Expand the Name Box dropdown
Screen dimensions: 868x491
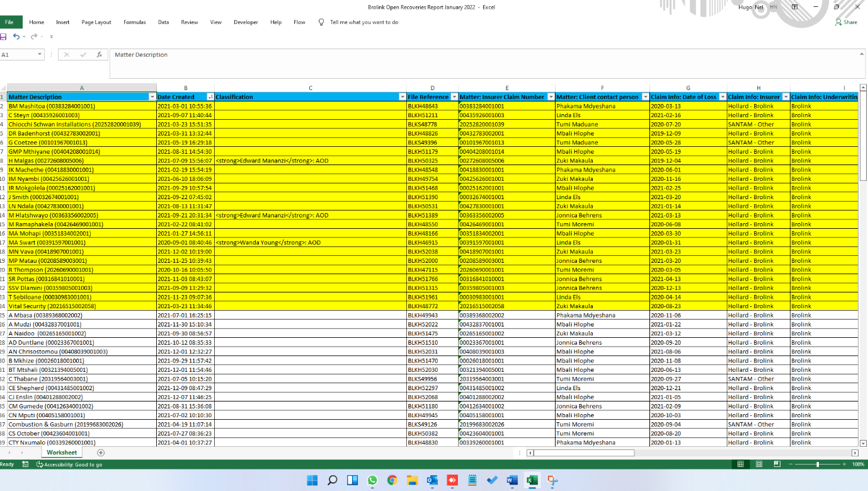pos(40,55)
